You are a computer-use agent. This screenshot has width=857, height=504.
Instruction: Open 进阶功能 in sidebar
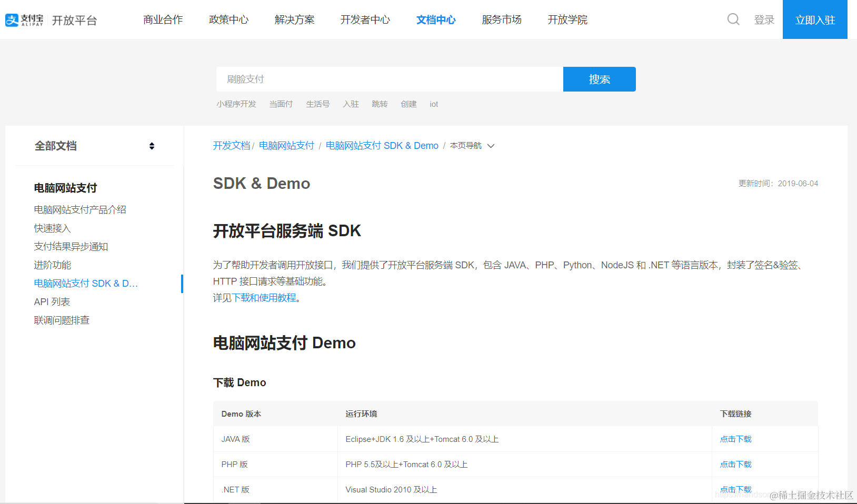point(53,265)
